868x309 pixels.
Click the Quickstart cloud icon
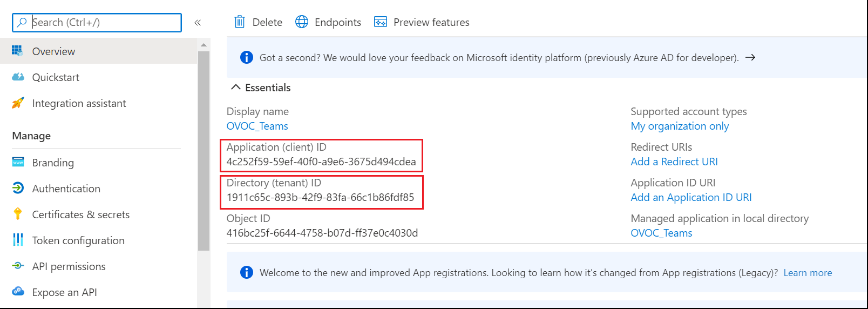tap(18, 77)
